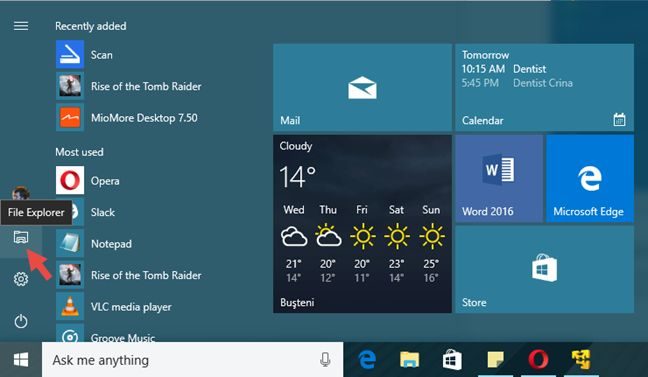
Task: Launch the Word 2016 tile
Action: tap(499, 178)
